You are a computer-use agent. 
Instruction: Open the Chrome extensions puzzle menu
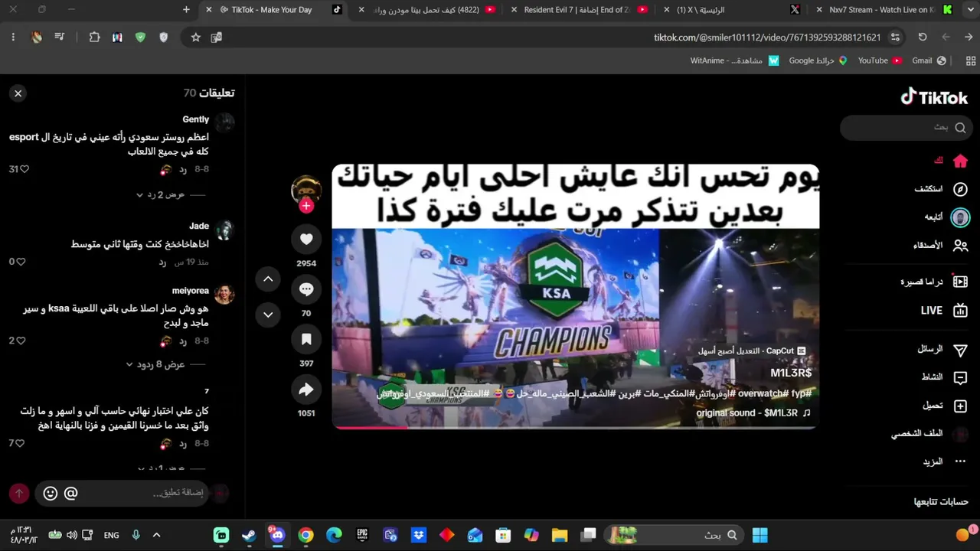pyautogui.click(x=94, y=37)
